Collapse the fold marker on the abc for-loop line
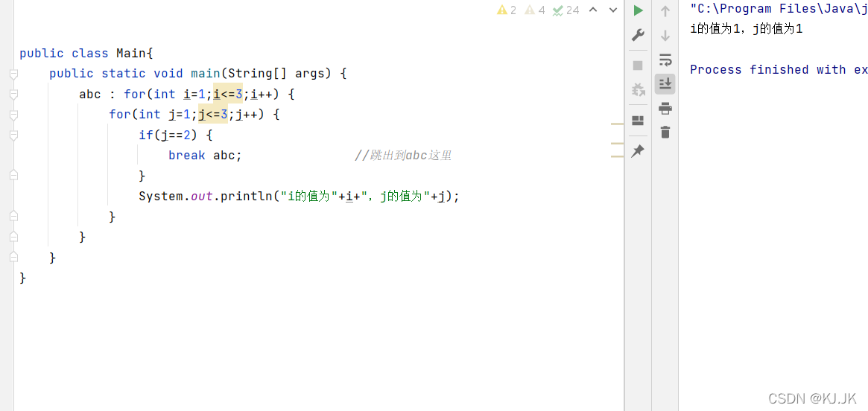The width and height of the screenshot is (868, 411). (x=14, y=94)
